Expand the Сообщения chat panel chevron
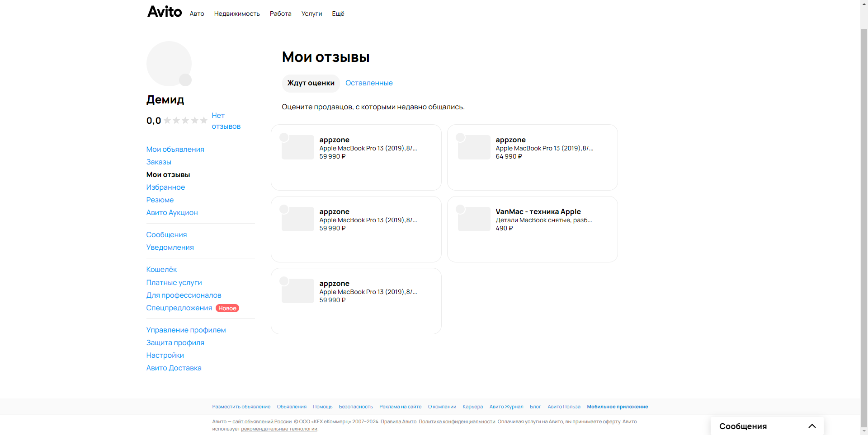The width and height of the screenshot is (868, 435). (x=812, y=426)
